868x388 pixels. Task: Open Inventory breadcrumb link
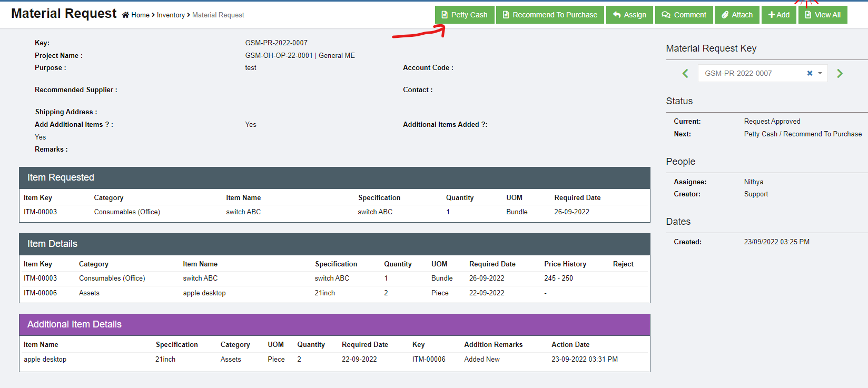pyautogui.click(x=171, y=15)
